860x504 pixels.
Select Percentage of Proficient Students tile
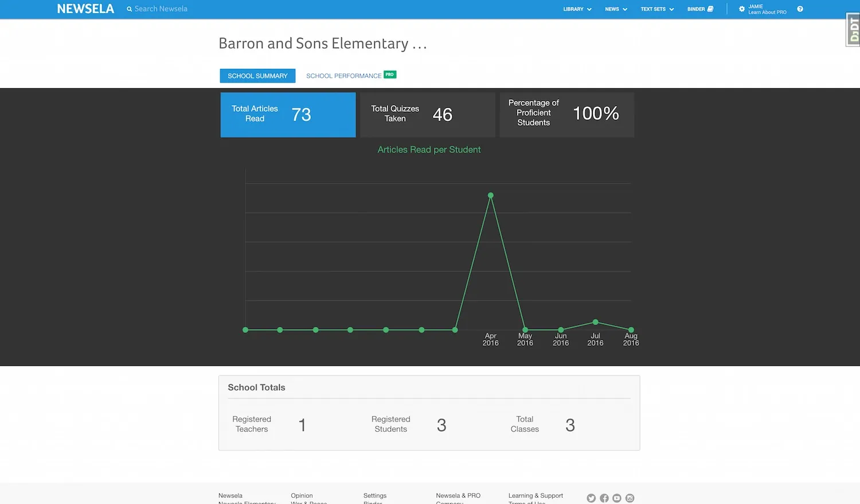click(566, 115)
